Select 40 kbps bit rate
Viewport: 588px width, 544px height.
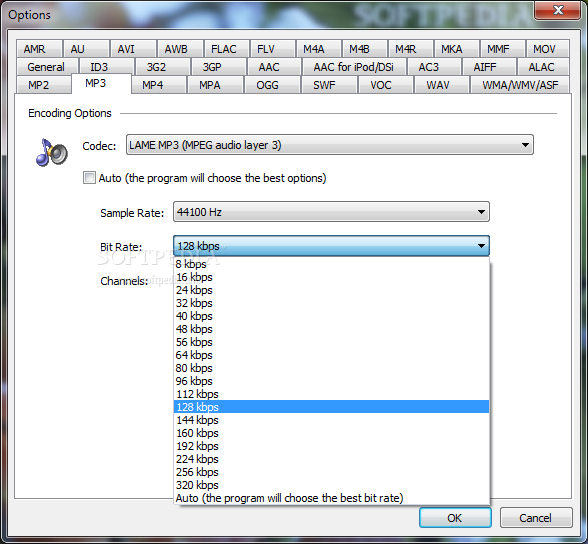point(332,316)
